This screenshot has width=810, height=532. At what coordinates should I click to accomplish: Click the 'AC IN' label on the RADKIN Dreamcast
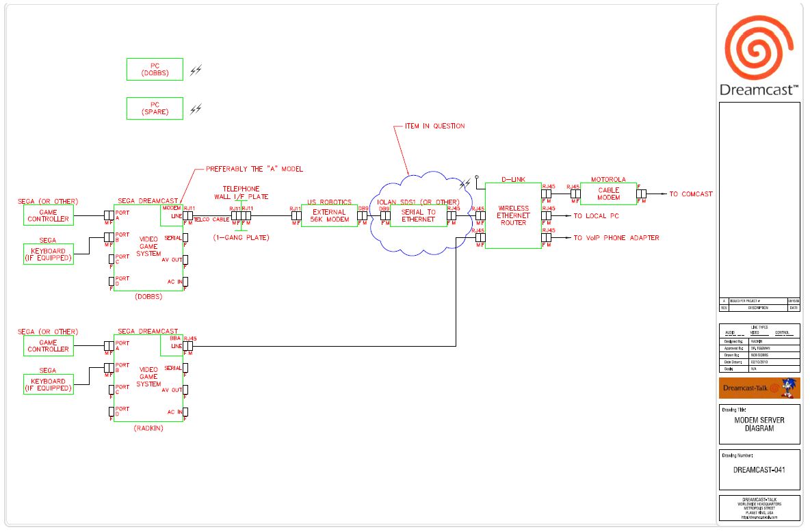point(174,412)
